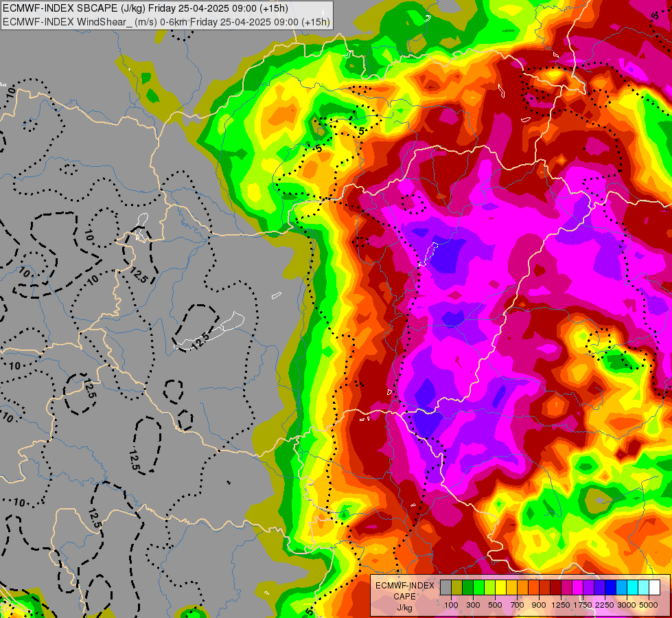Click the legend label '700'
Image resolution: width=672 pixels, height=618 pixels.
pyautogui.click(x=518, y=605)
